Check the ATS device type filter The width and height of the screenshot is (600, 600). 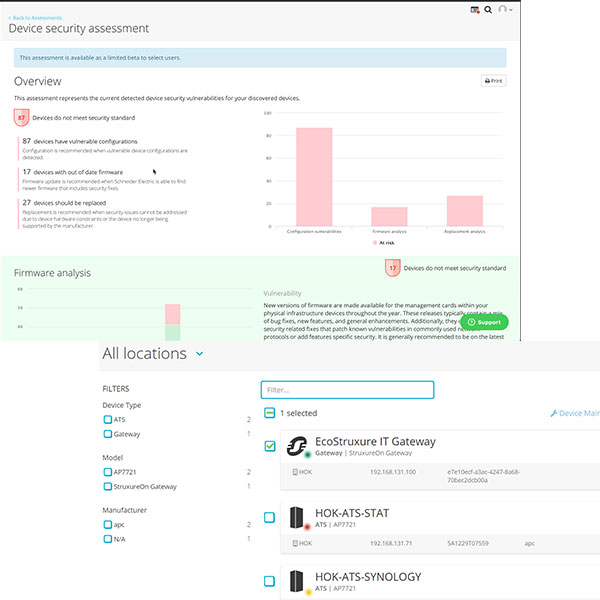tap(108, 419)
